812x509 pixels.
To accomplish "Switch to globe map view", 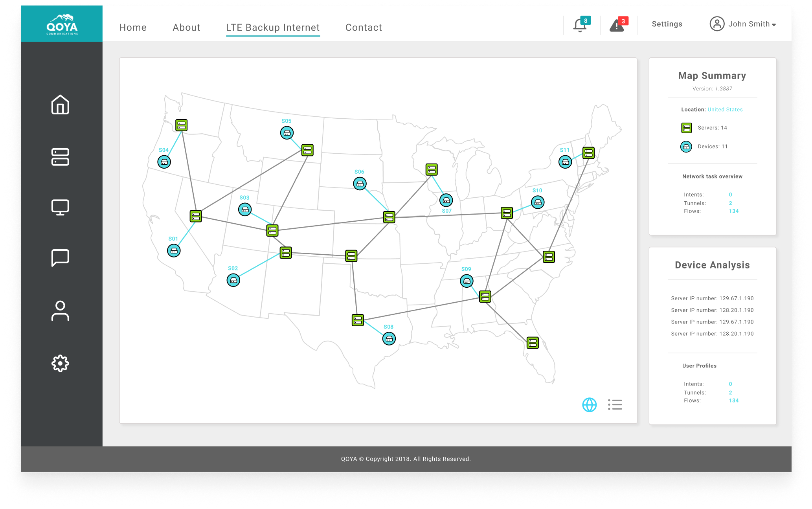I will [589, 404].
